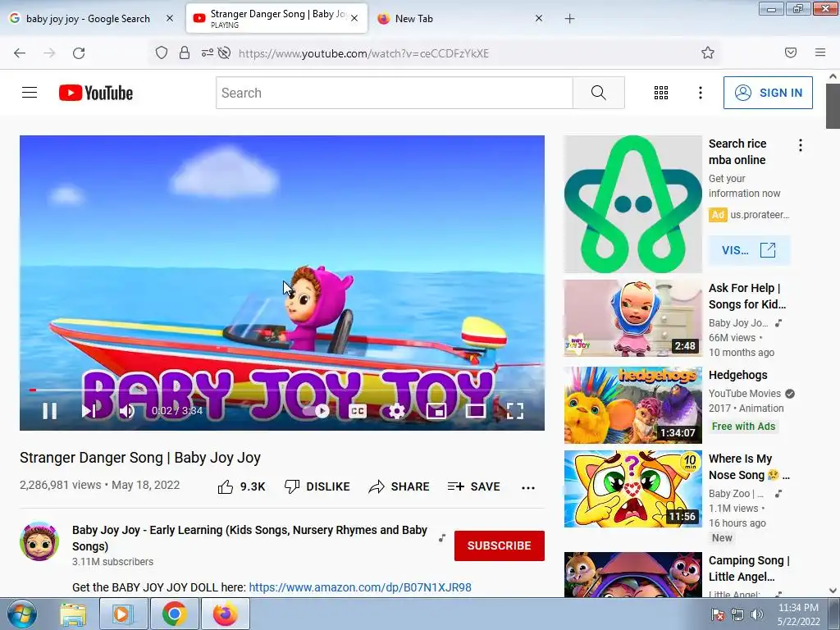
Task: Focus the YouTube search box
Action: [x=395, y=93]
